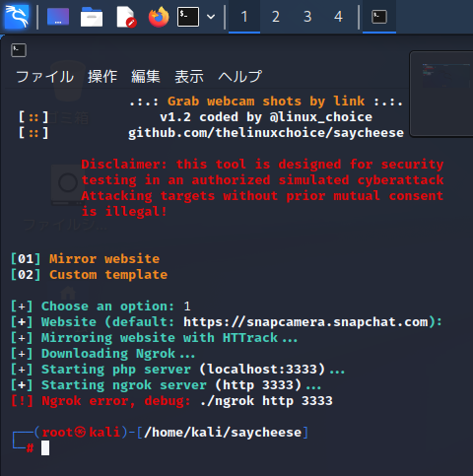Launch the file manager from panel

[x=92, y=17]
